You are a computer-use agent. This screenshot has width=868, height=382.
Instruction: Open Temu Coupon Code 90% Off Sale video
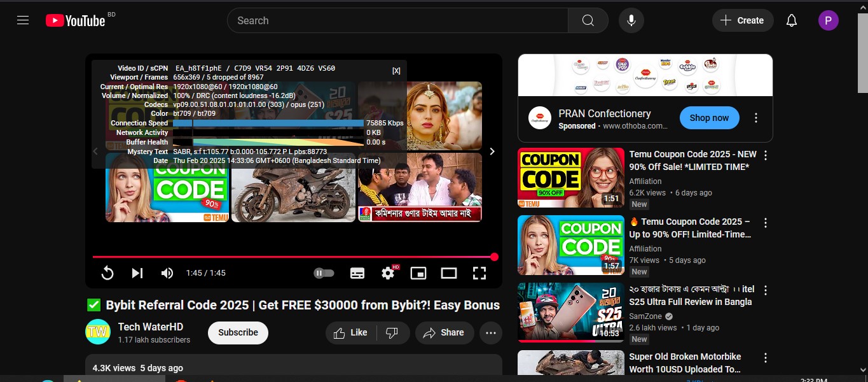(692, 160)
